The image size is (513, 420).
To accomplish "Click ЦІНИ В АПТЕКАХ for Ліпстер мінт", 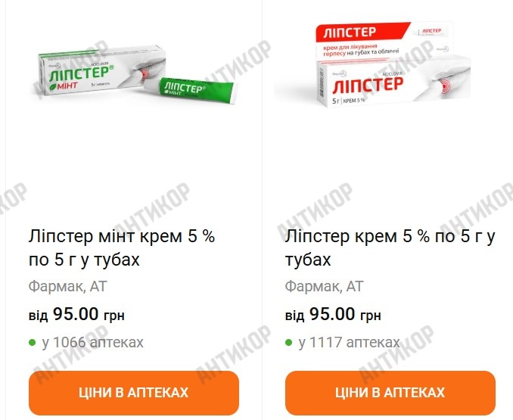I will 134,393.
